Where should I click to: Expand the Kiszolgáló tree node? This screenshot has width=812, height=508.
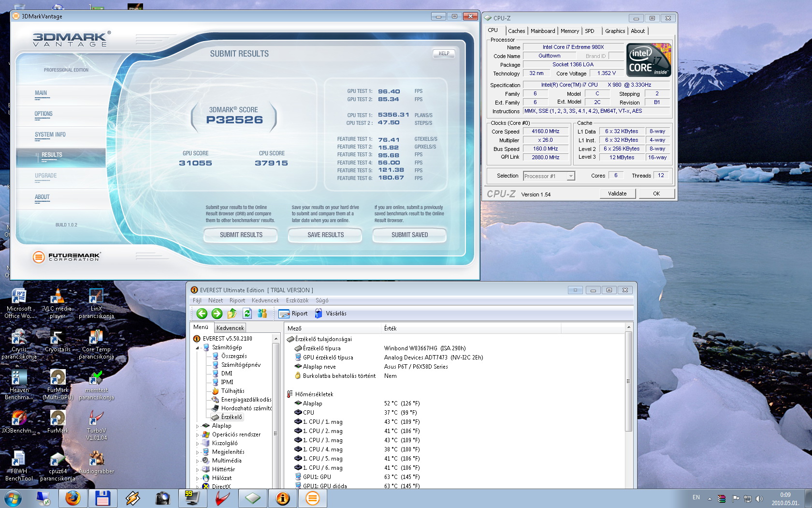[x=198, y=443]
